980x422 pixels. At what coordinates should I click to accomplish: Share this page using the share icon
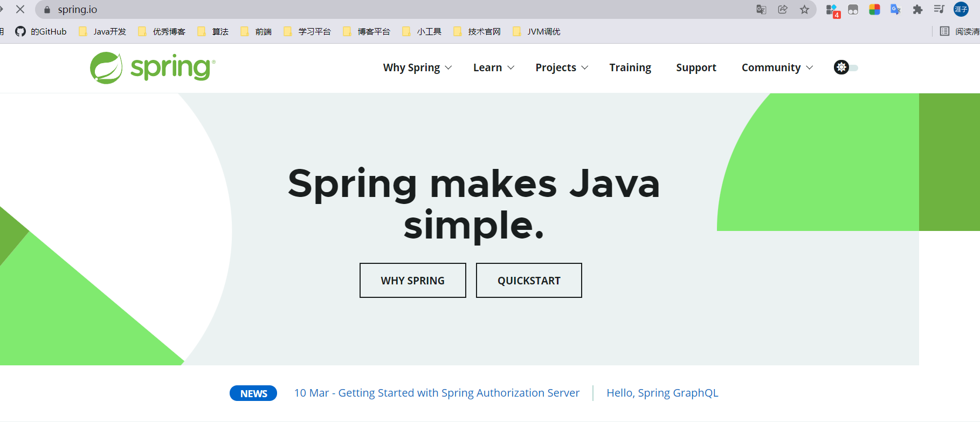[783, 10]
